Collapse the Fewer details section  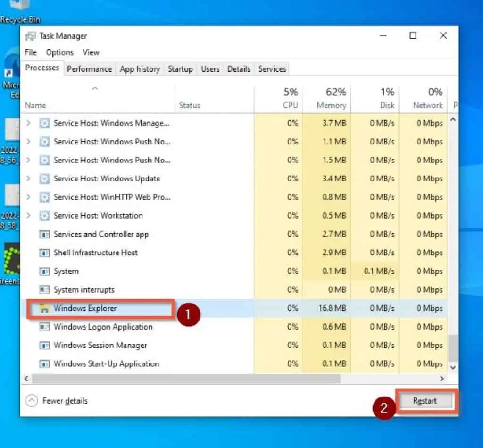tap(32, 400)
